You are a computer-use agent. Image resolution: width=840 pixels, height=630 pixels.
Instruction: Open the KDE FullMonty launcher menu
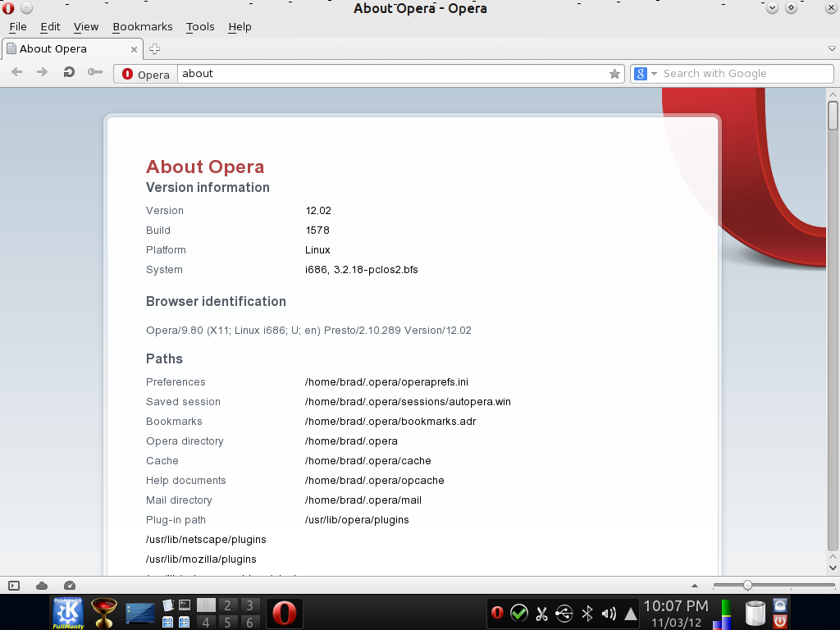point(68,612)
